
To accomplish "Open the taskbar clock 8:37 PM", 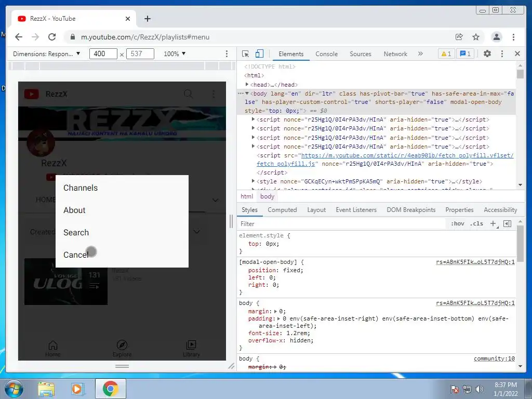I will tap(506, 389).
